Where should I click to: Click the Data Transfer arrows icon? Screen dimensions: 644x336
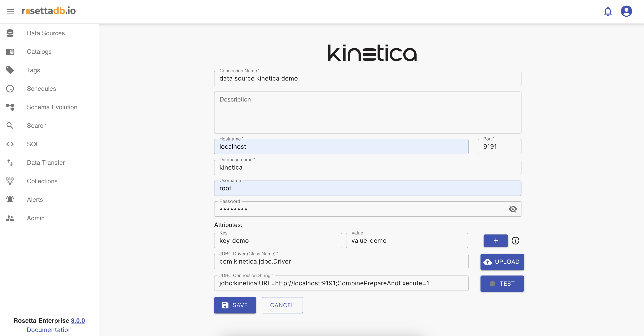click(x=10, y=163)
